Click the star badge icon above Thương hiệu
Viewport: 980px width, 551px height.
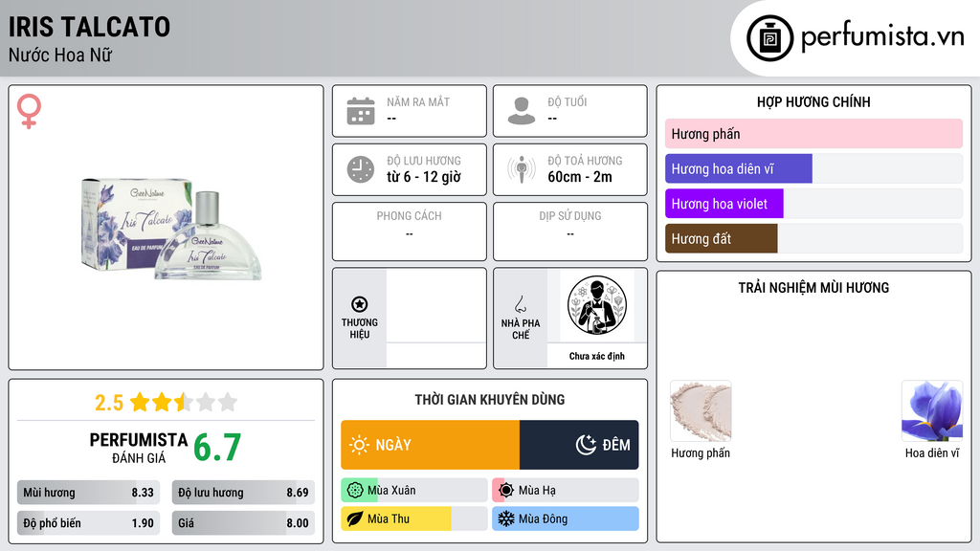coord(360,304)
